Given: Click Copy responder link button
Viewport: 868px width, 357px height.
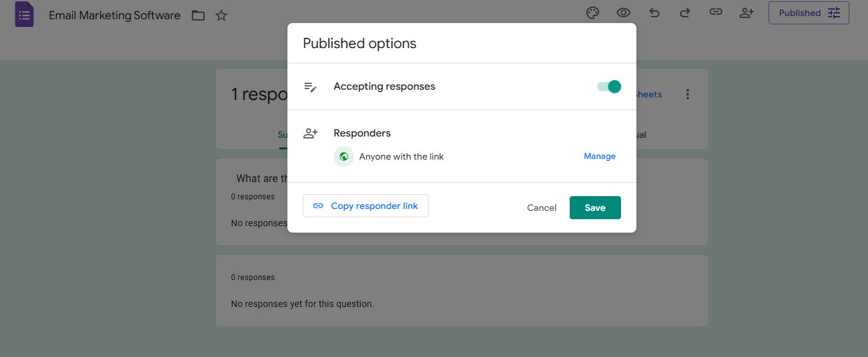Looking at the screenshot, I should (x=365, y=206).
